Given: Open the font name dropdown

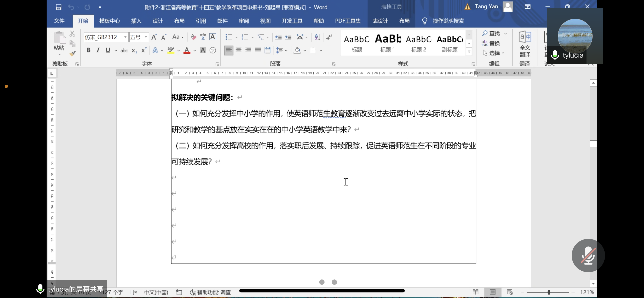Looking at the screenshot, I should [x=125, y=37].
